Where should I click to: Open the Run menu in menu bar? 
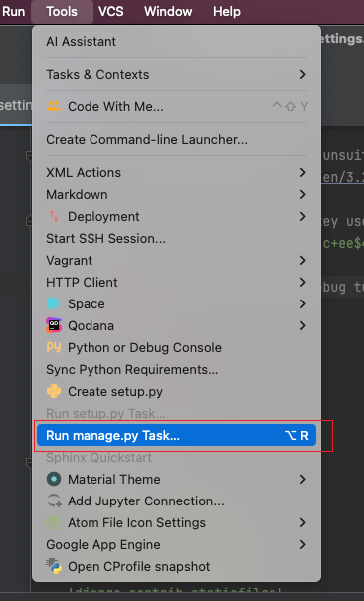[x=13, y=12]
